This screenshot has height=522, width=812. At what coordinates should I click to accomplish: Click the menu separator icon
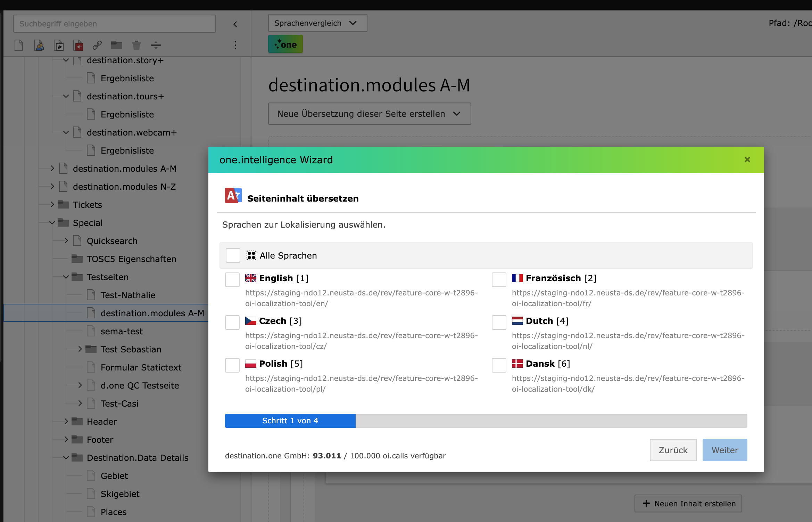pyautogui.click(x=156, y=45)
